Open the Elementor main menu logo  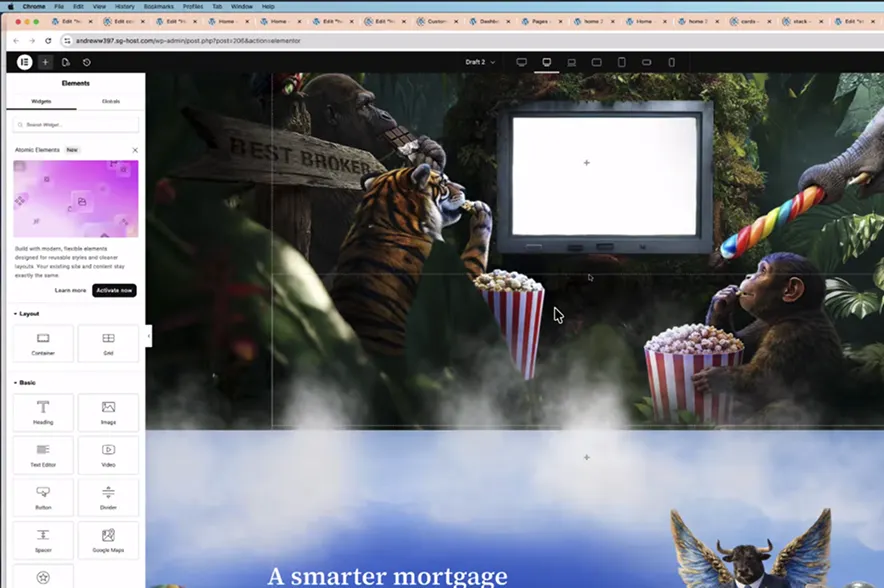click(x=24, y=62)
